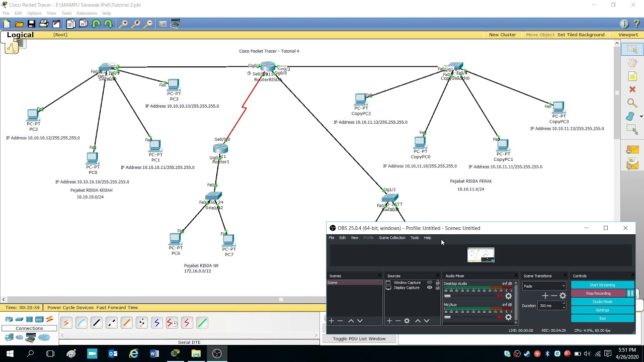
Task: Toggle visibility of Display Capture source
Action: [430, 288]
